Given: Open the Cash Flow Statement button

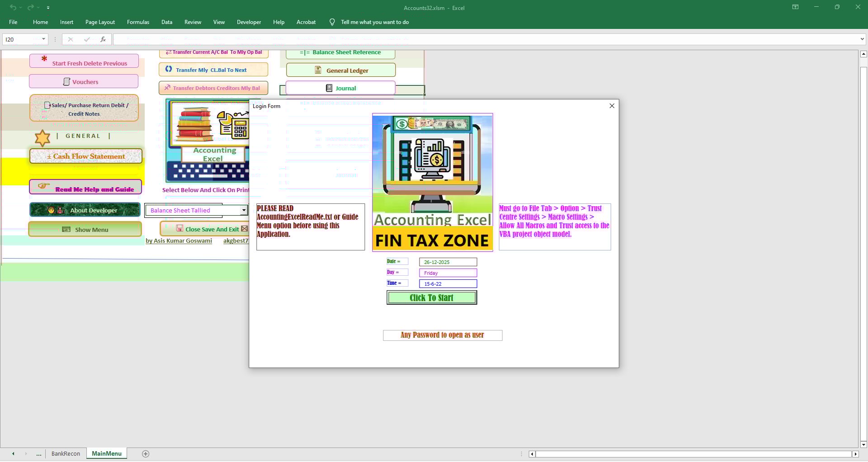Looking at the screenshot, I should pyautogui.click(x=86, y=156).
